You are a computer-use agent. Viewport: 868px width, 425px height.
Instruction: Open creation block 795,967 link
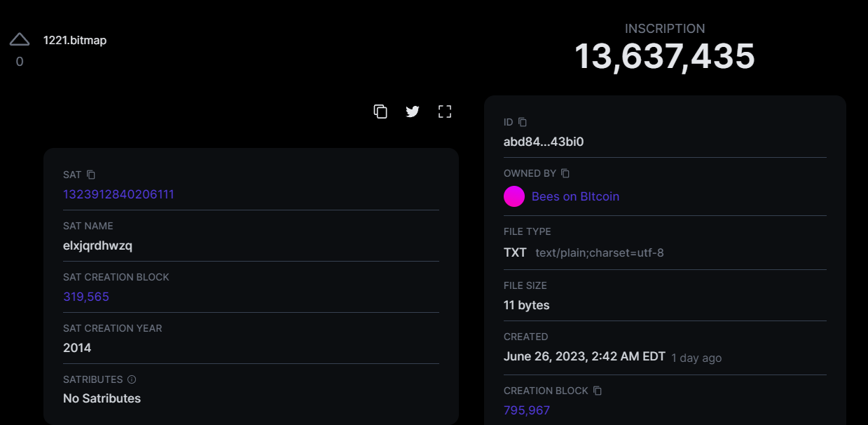tap(527, 410)
